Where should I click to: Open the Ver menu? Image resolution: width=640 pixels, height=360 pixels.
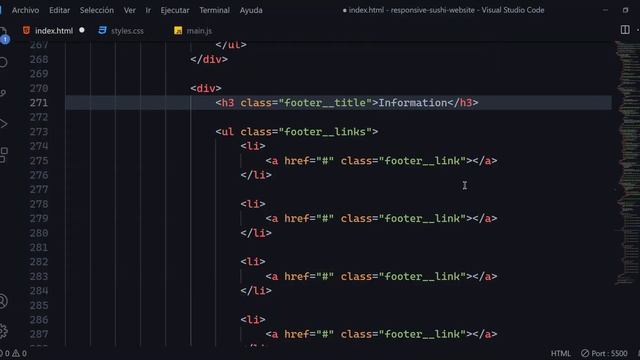click(x=129, y=10)
